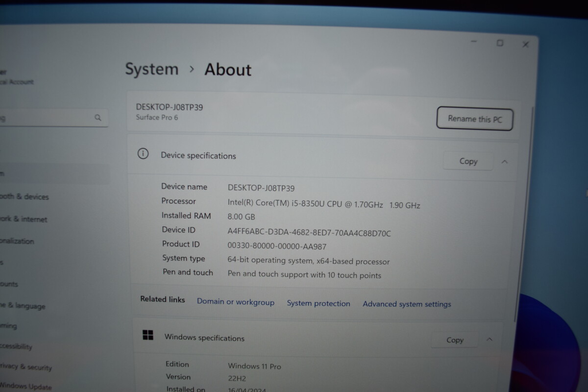Click the search magnifier icon
588x392 pixels.
(98, 118)
